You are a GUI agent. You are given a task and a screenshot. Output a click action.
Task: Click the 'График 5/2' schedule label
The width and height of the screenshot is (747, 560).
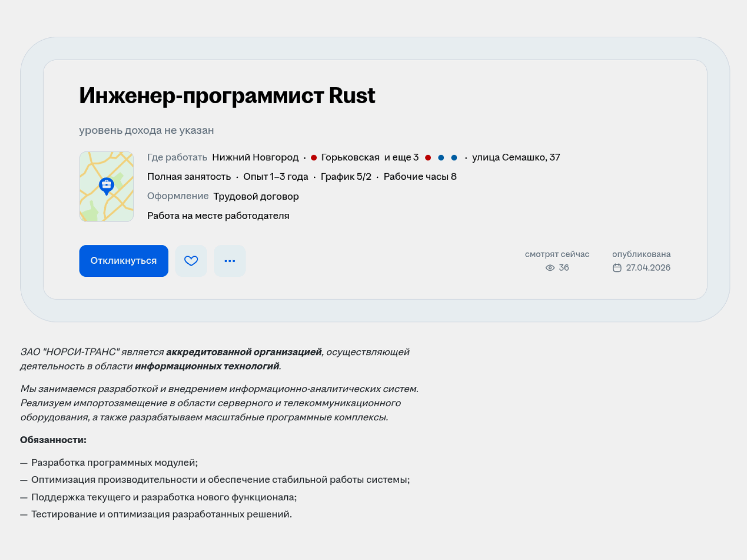point(346,177)
